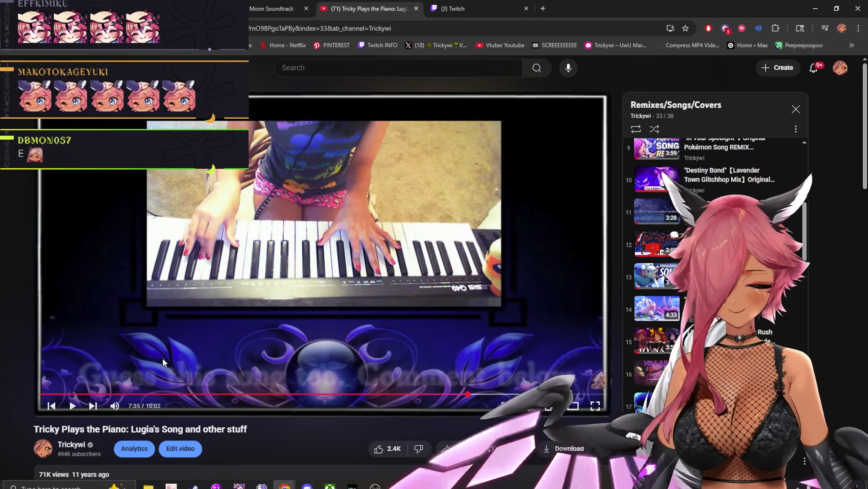The image size is (868, 489).
Task: Switch the player to theater mode
Action: (573, 406)
